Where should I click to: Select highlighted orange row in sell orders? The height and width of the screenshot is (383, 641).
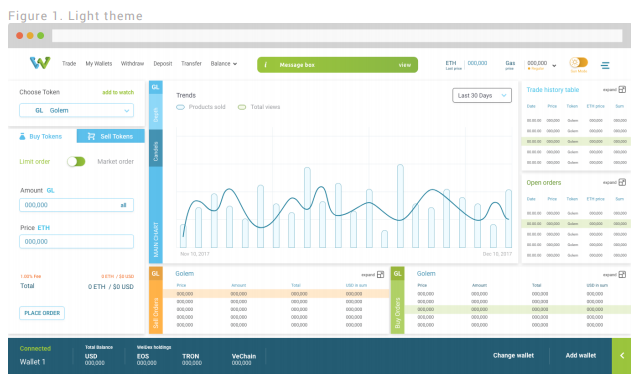pyautogui.click(x=276, y=294)
